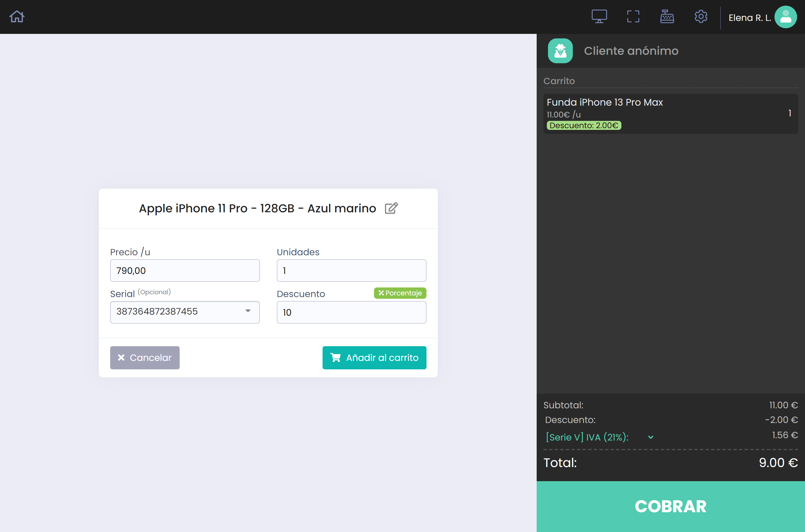Edit product name pencil icon
Viewport: 805px width, 532px height.
[391, 208]
